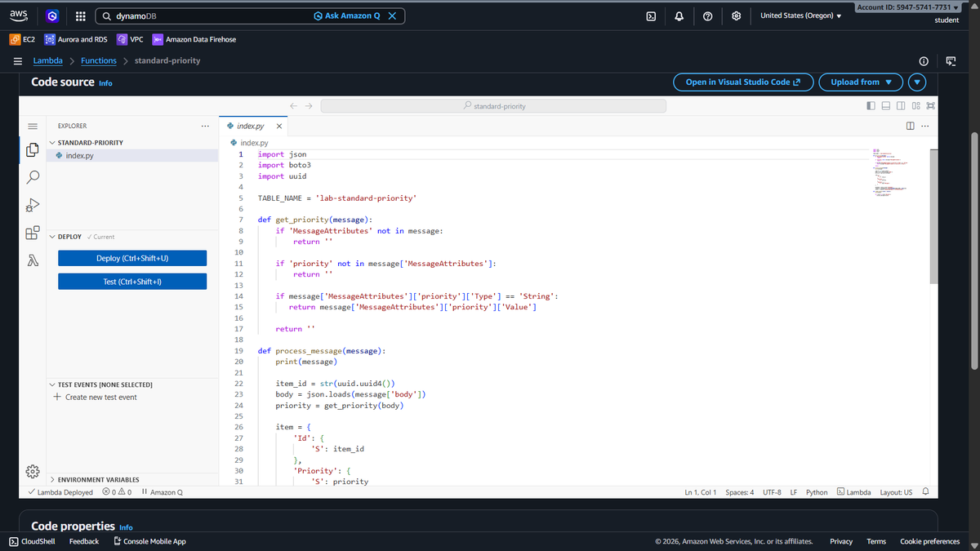Open the Manage gear in activity bar
This screenshot has width=980, height=551.
(x=33, y=472)
